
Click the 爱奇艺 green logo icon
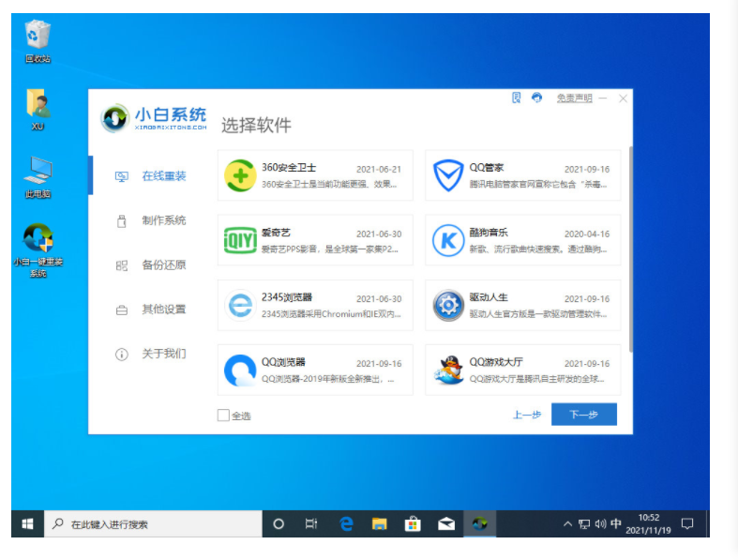click(240, 241)
